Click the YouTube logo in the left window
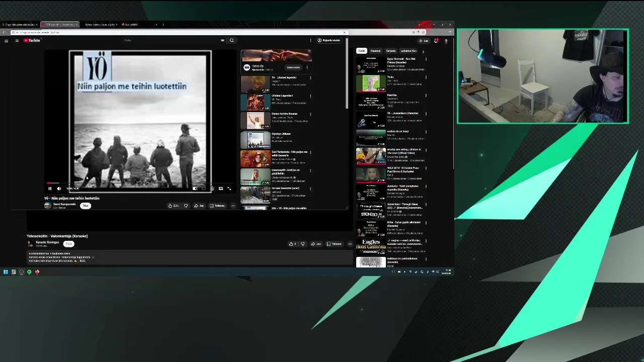This screenshot has width=644, height=362. 32,40
